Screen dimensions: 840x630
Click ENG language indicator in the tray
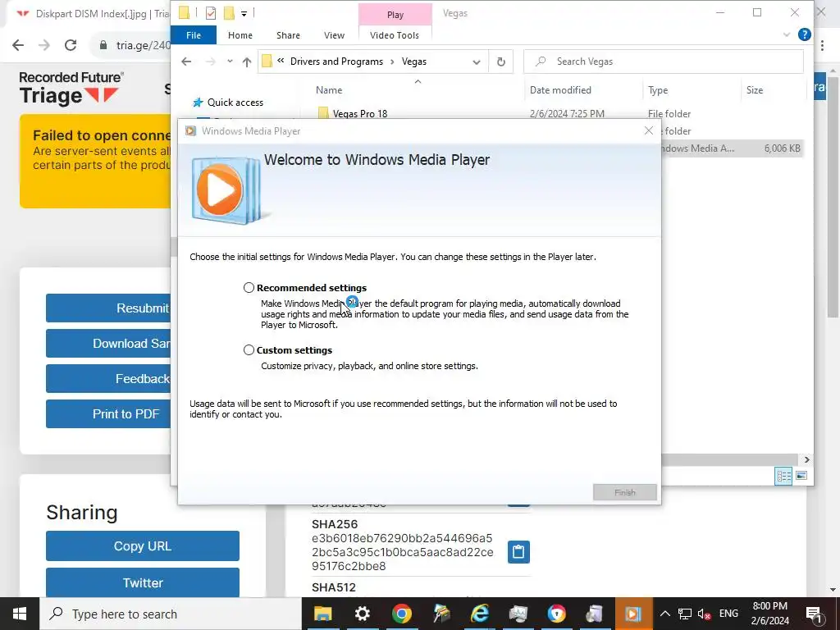728,614
